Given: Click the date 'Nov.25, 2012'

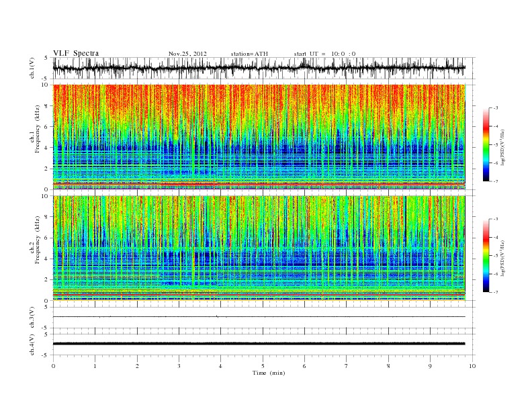Looking at the screenshot, I should click(x=187, y=54).
